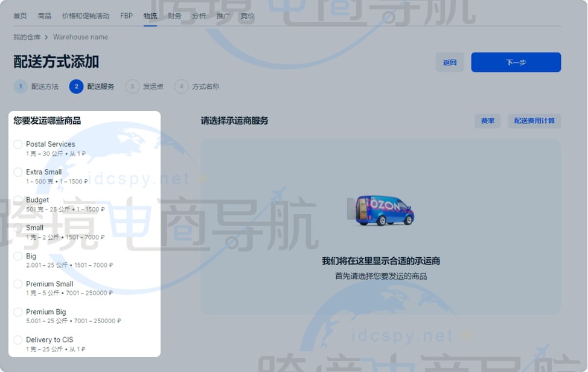This screenshot has width=588, height=372.
Task: Select the Postal Services shipping option
Action: 18,144
